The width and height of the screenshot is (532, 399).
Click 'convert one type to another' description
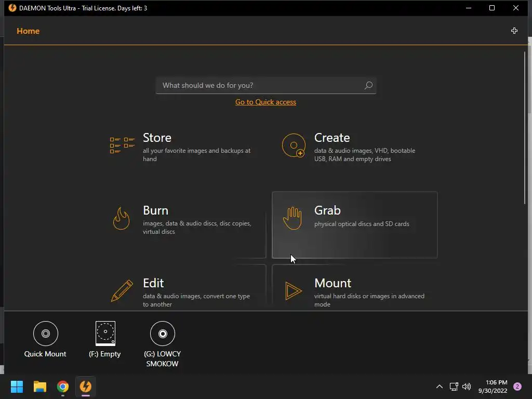coord(196,300)
